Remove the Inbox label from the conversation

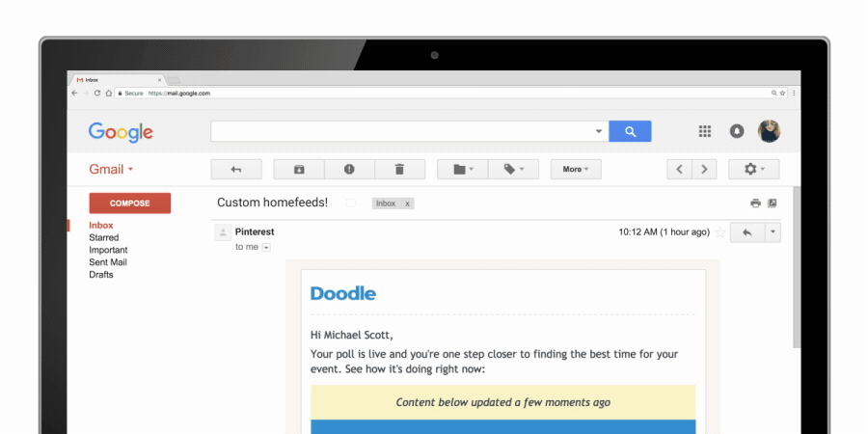click(407, 203)
